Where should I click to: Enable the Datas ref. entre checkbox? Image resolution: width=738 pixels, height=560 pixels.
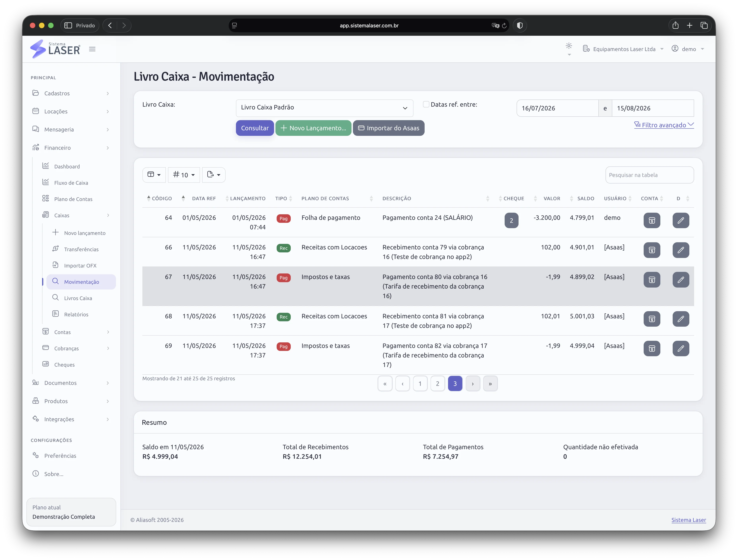pos(426,104)
